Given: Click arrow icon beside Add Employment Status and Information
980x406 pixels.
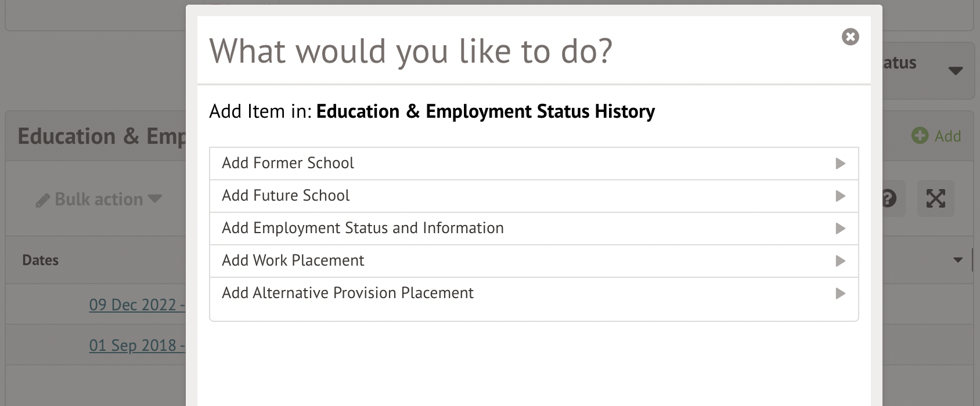Looking at the screenshot, I should 840,229.
